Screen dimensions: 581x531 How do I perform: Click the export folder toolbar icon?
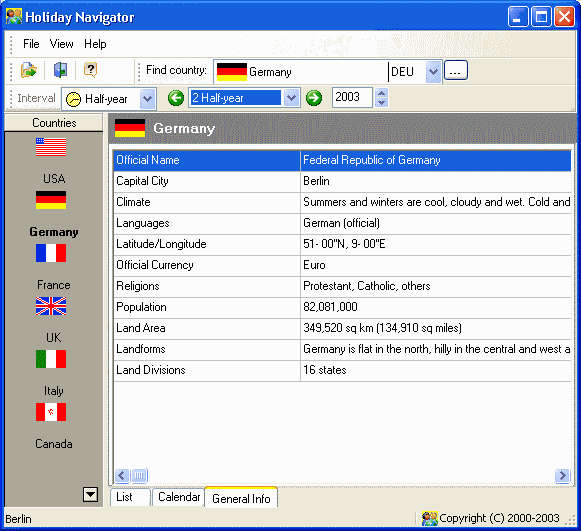pos(29,70)
